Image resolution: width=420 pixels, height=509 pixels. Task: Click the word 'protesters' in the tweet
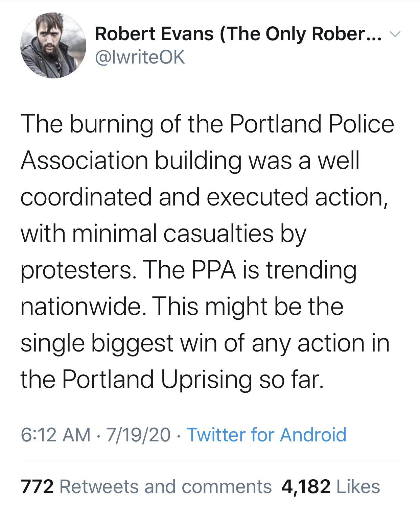pyautogui.click(x=76, y=270)
